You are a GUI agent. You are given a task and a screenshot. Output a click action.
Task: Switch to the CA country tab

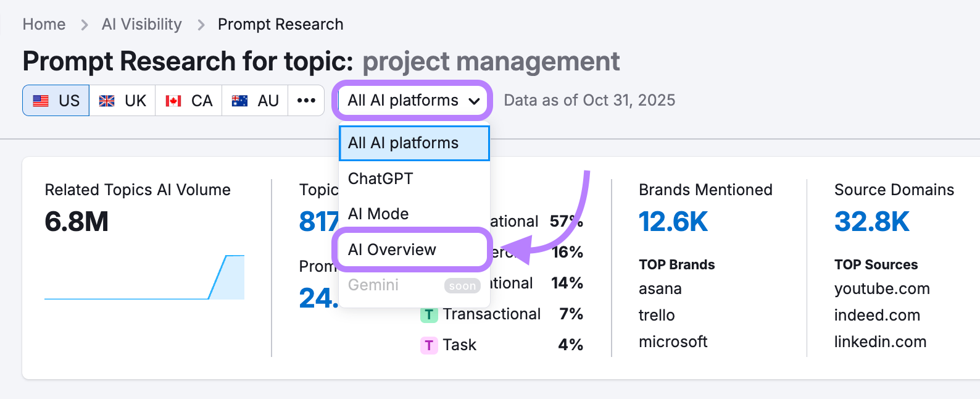[189, 101]
